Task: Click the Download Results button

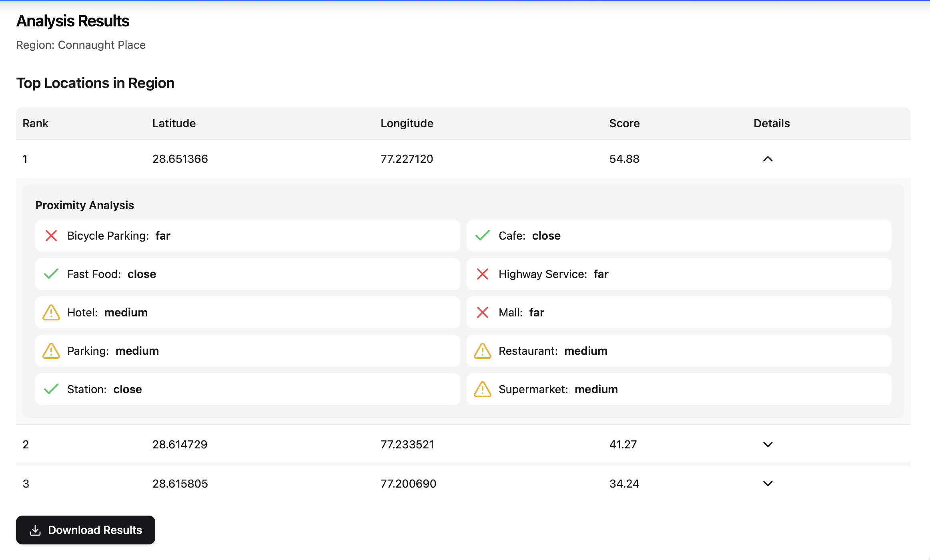Action: click(x=86, y=530)
